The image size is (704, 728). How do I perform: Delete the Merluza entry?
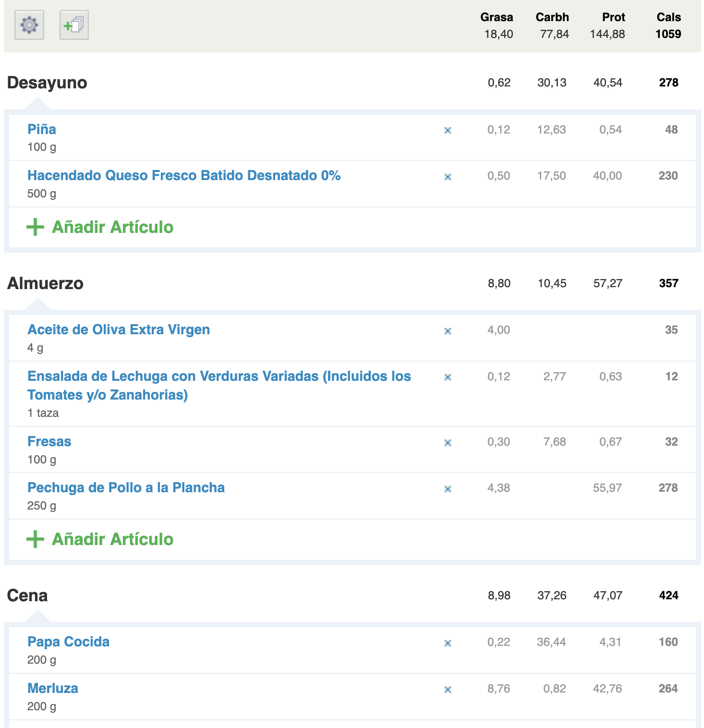(x=448, y=690)
